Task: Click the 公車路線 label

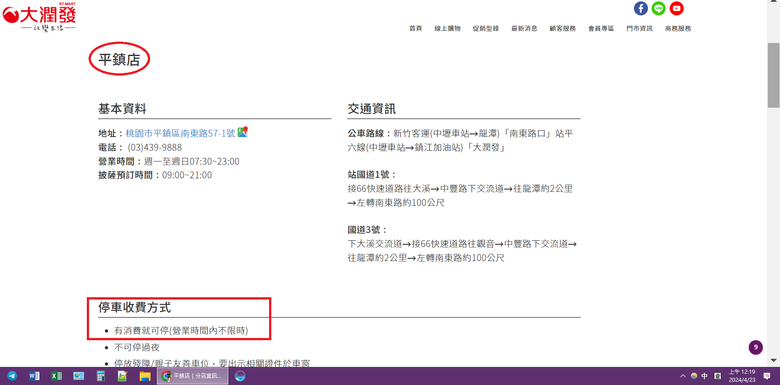Action: point(368,133)
